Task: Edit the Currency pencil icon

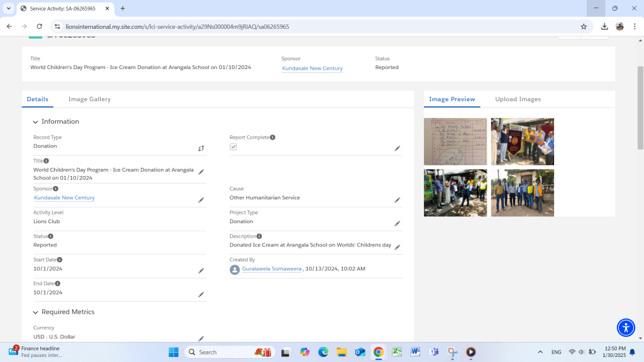Action: pyautogui.click(x=201, y=339)
